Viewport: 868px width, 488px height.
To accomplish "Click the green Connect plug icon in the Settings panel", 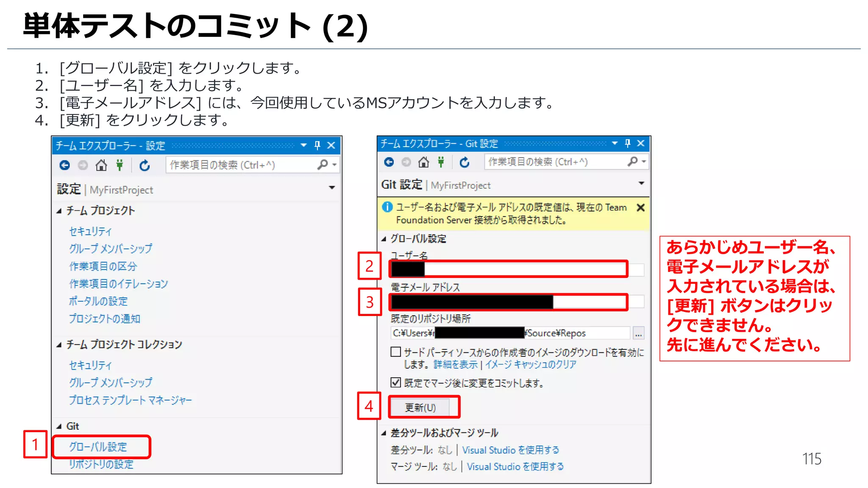I will coord(120,165).
